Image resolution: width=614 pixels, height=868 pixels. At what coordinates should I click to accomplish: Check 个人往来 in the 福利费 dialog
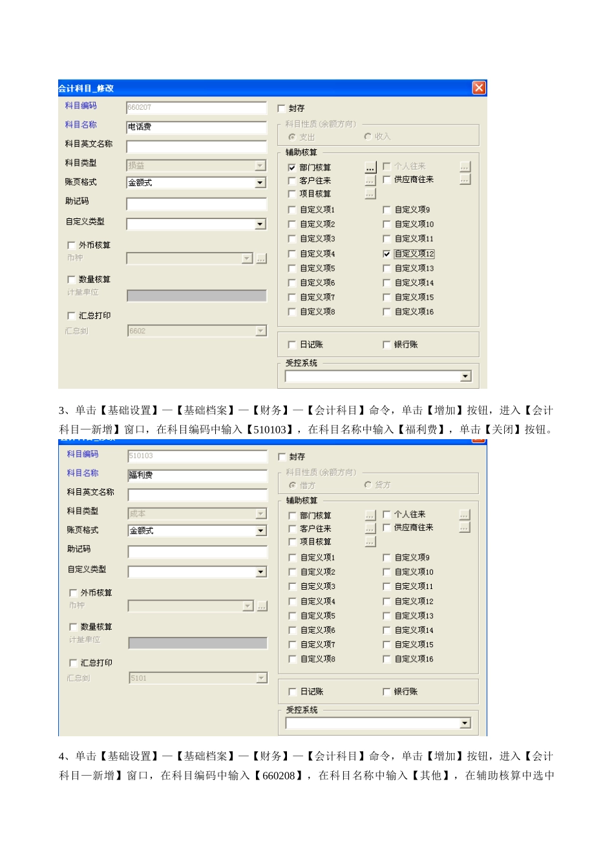click(386, 515)
